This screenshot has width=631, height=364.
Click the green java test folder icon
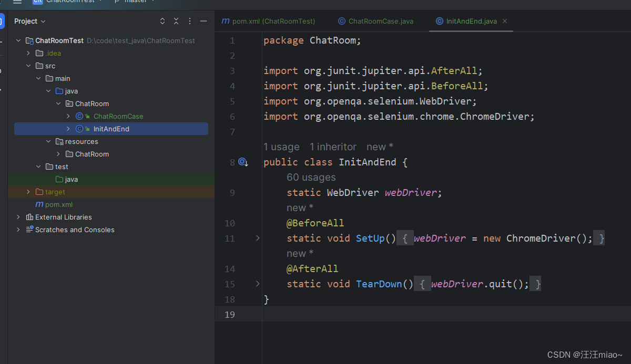(x=59, y=179)
